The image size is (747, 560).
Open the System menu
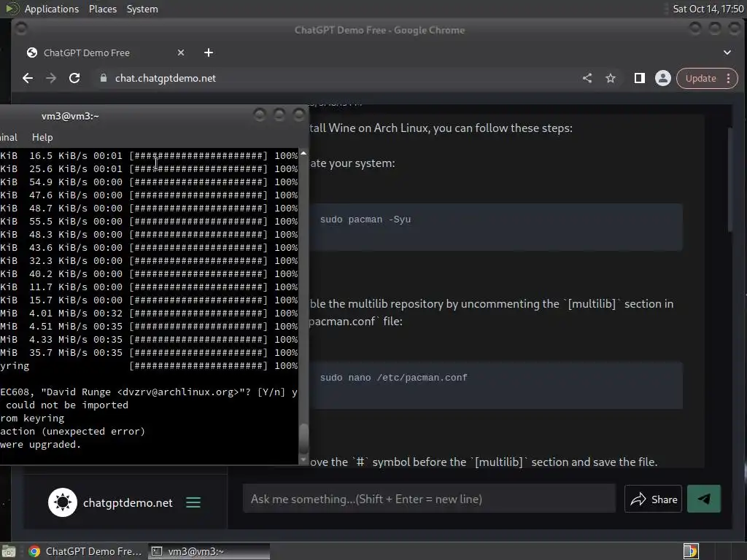[142, 9]
